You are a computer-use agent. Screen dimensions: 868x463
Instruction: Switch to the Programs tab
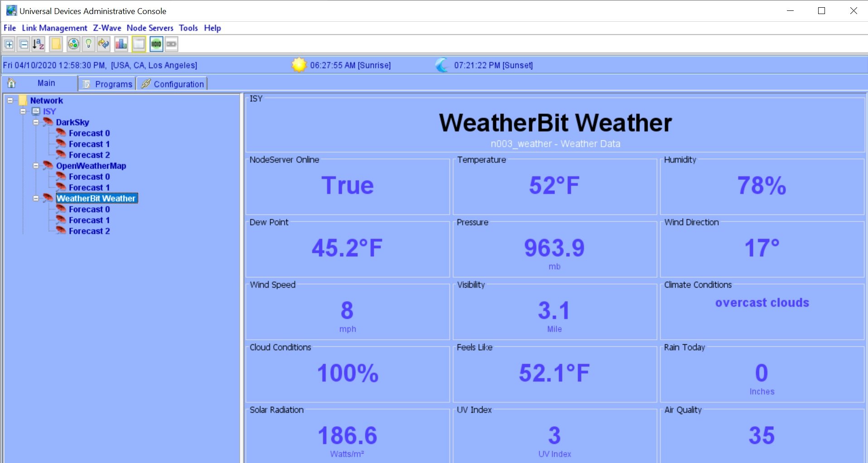pyautogui.click(x=112, y=83)
